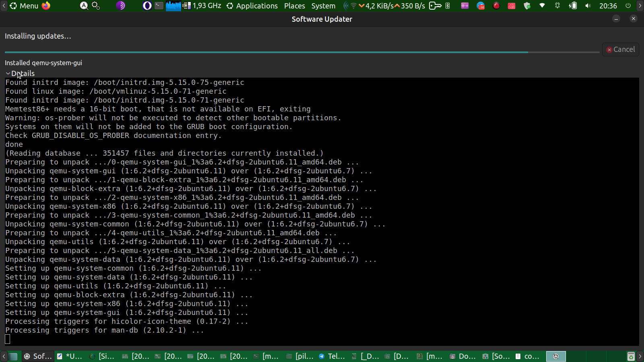Click the bottom panel left scroll arrow
The image size is (644, 362).
pos(4,356)
